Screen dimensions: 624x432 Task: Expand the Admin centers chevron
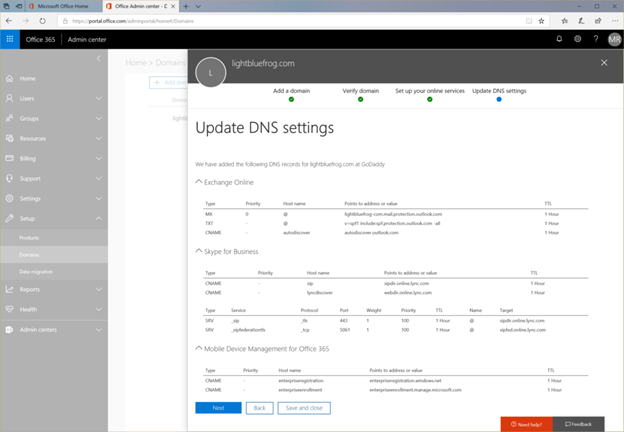99,329
